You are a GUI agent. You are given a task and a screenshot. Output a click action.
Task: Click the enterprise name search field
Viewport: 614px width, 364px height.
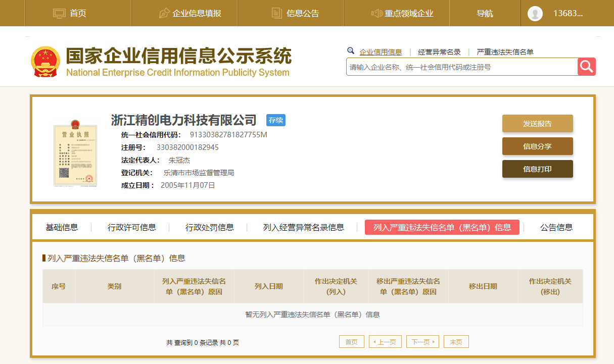pos(462,67)
